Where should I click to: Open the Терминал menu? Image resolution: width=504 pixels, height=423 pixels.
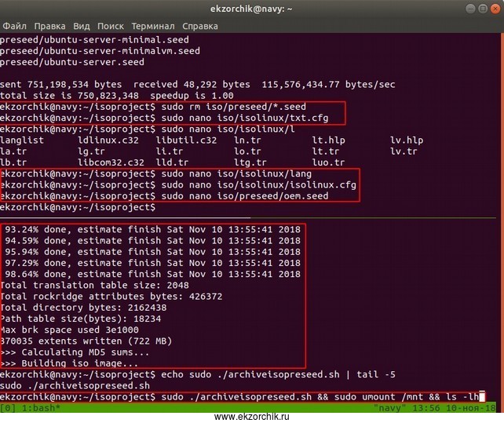153,26
